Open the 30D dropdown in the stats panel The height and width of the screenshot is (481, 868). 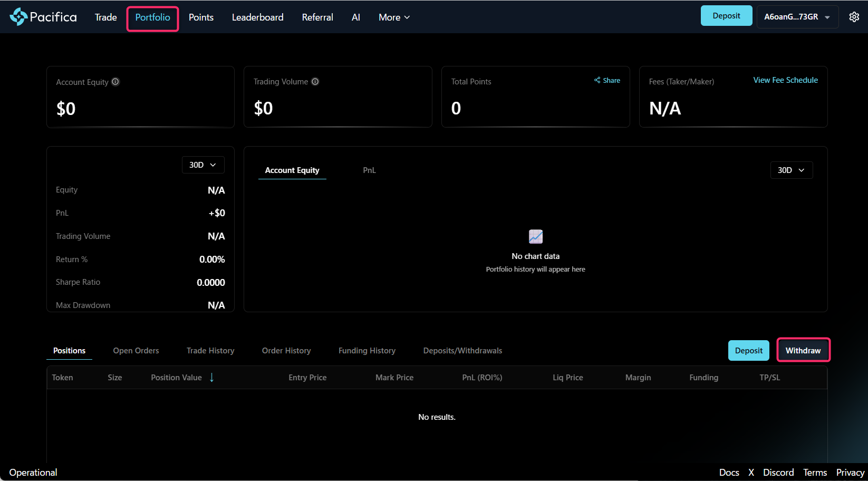[203, 165]
